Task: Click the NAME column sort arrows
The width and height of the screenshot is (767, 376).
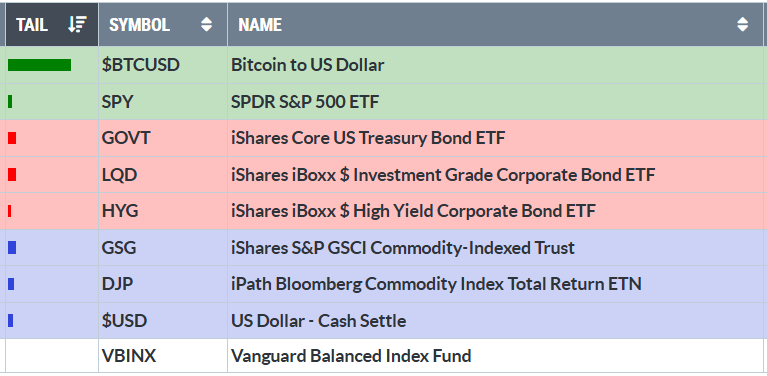Action: [x=743, y=24]
